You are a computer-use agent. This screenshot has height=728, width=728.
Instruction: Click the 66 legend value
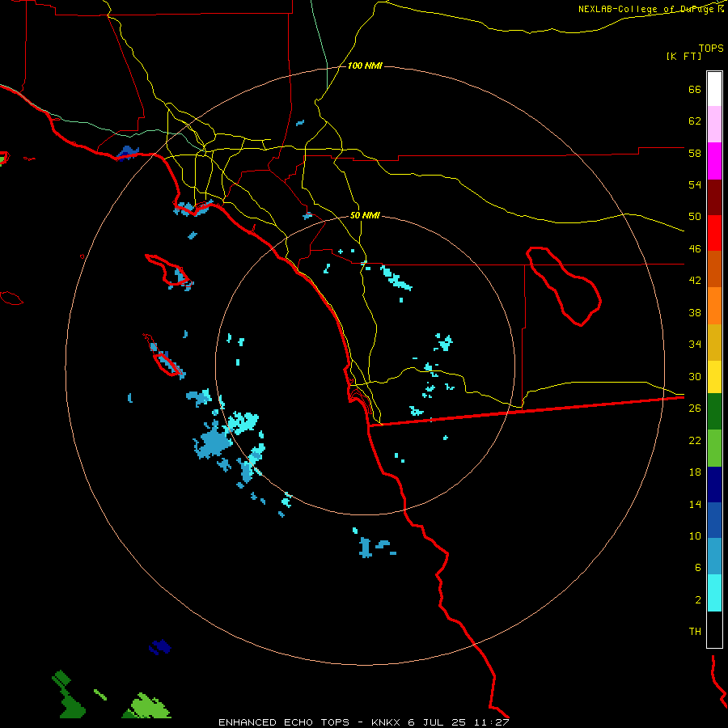click(695, 89)
